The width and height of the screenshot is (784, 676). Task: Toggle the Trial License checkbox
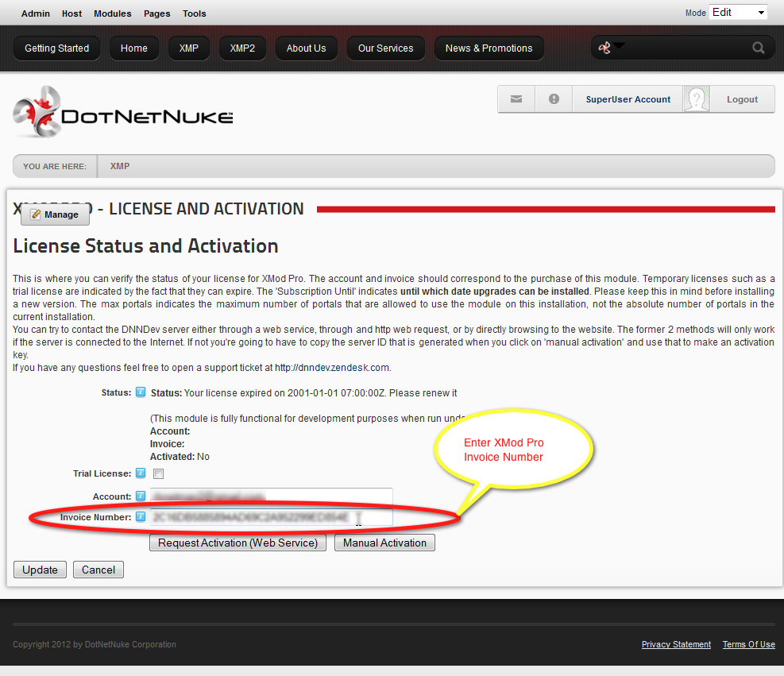(159, 473)
